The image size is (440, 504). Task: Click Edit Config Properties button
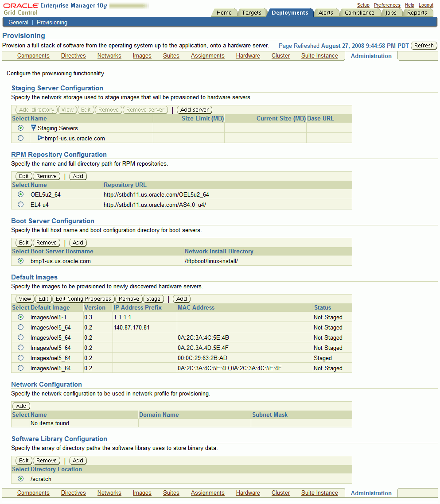pyautogui.click(x=83, y=299)
